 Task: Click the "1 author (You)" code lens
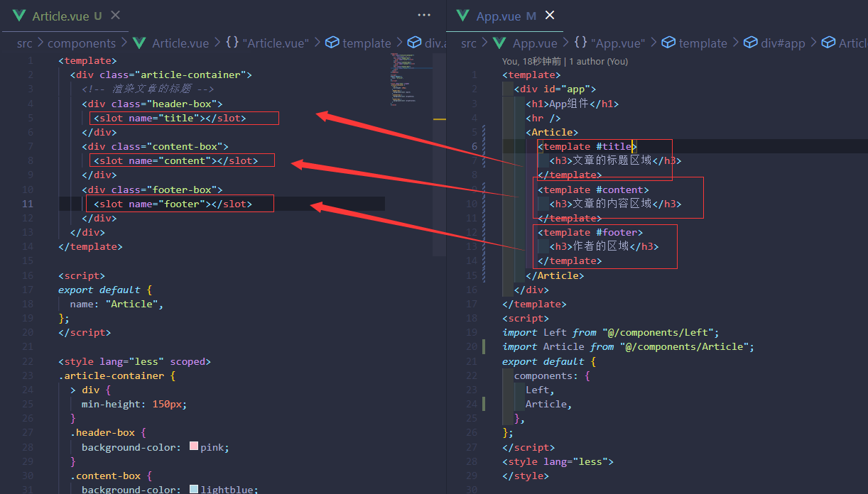click(599, 62)
